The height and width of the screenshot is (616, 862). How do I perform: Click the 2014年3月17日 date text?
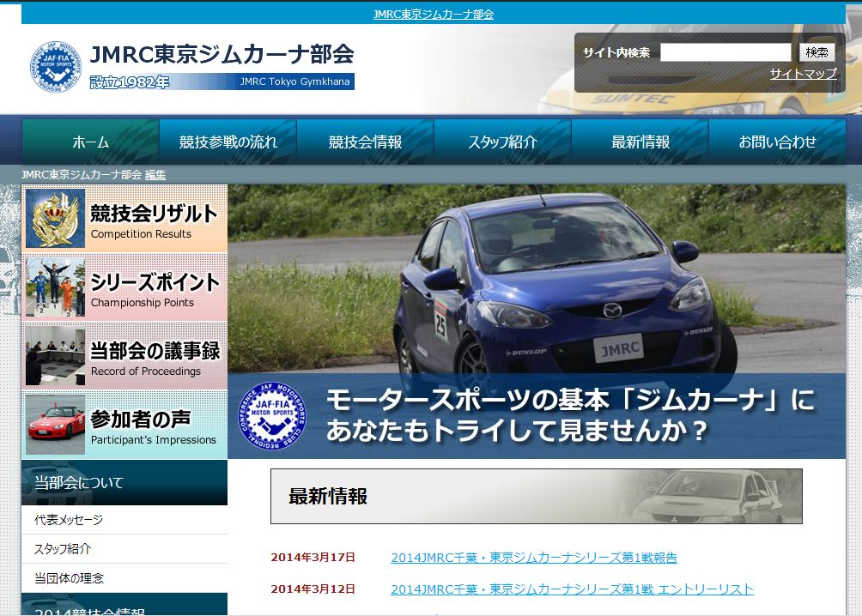[313, 557]
